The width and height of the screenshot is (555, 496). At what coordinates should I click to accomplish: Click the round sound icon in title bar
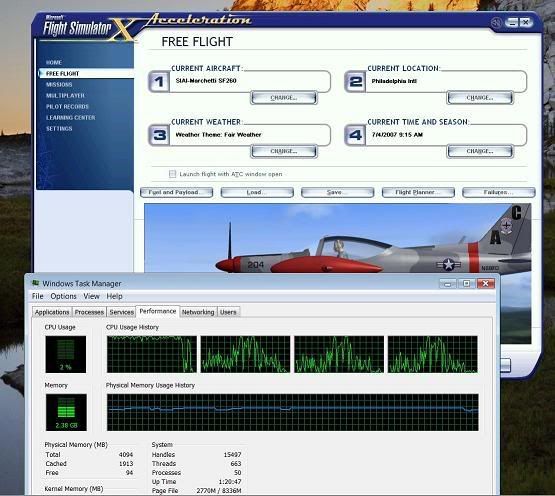click(497, 23)
